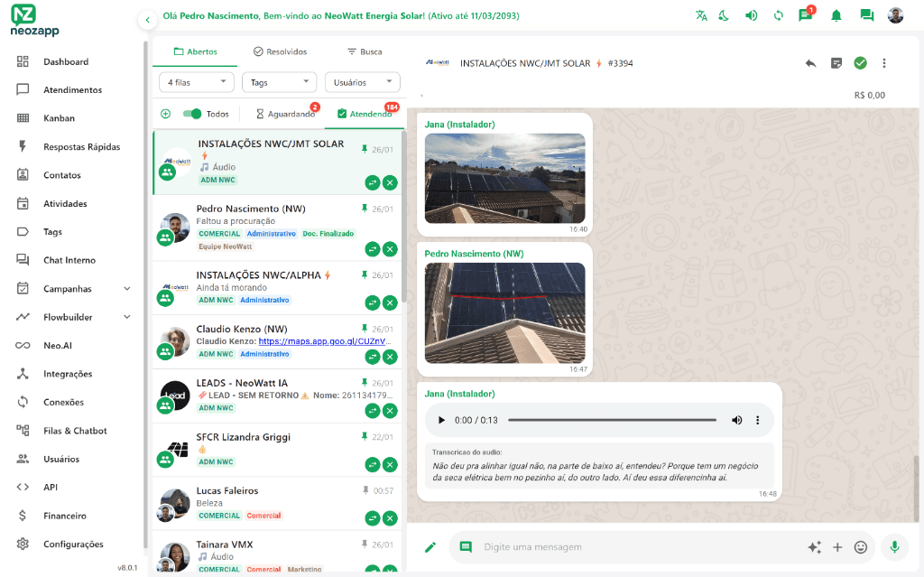This screenshot has width=924, height=577.
Task: Mute sound via speaker icon top bar
Action: [x=751, y=15]
